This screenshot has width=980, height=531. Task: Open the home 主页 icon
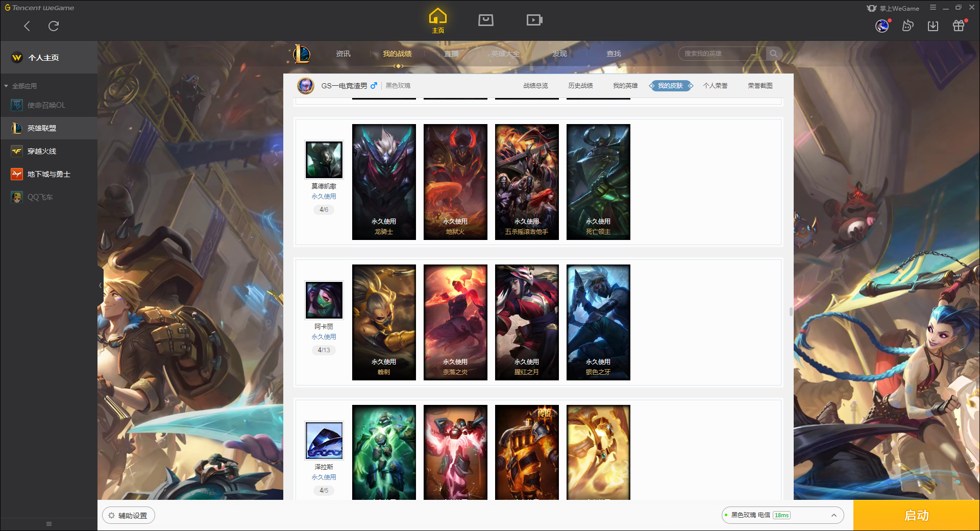(438, 20)
